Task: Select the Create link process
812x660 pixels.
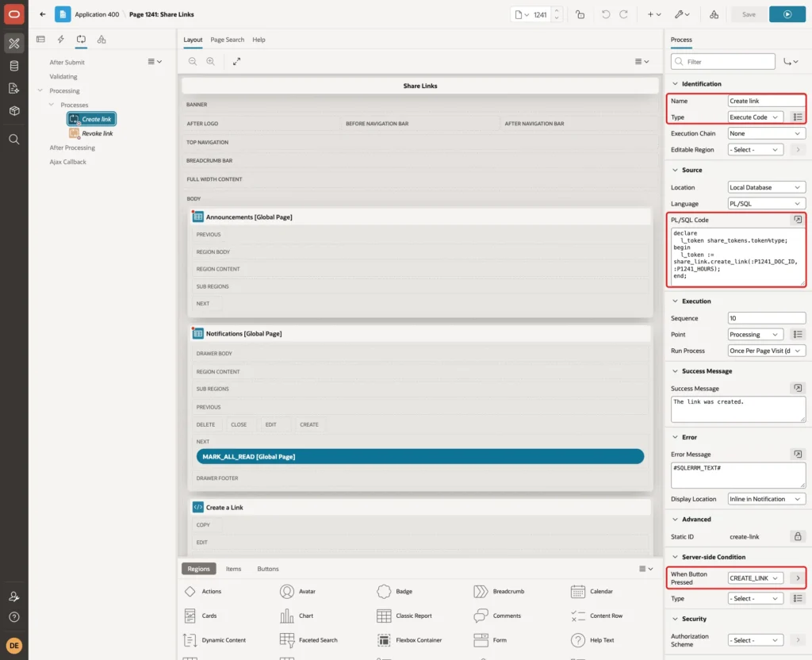Action: coord(92,119)
